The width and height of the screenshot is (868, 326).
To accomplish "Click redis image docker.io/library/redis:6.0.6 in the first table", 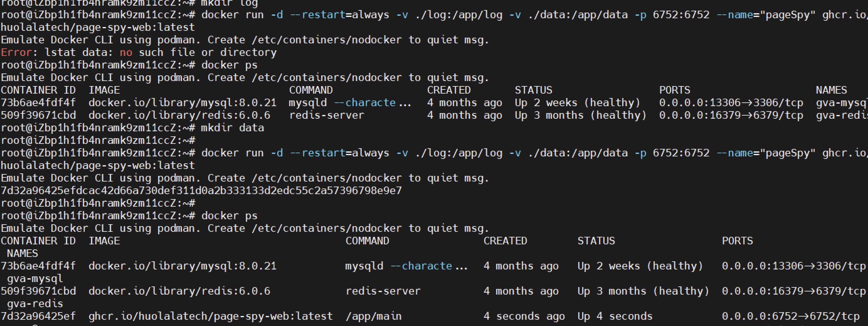I will (179, 115).
